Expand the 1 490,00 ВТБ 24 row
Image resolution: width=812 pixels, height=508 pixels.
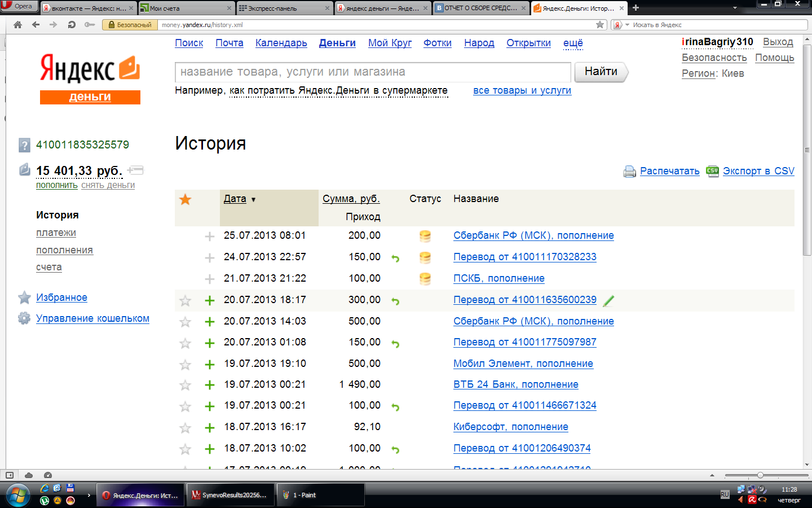(x=210, y=386)
